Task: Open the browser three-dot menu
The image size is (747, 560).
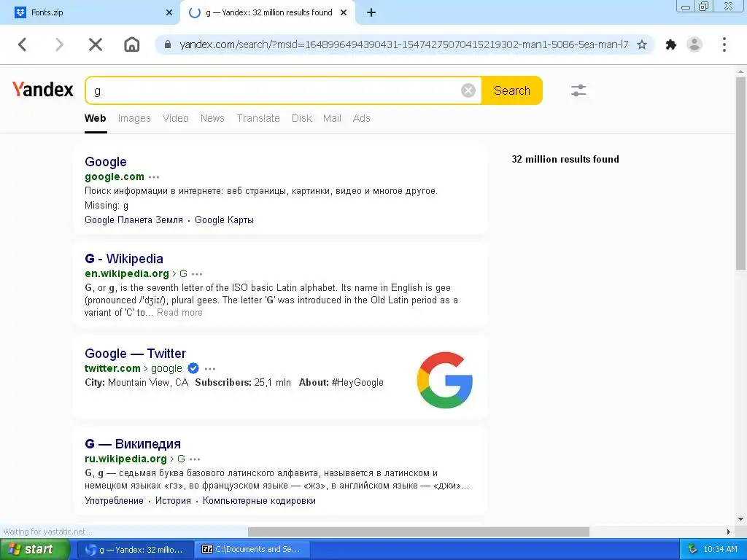Action: click(724, 44)
